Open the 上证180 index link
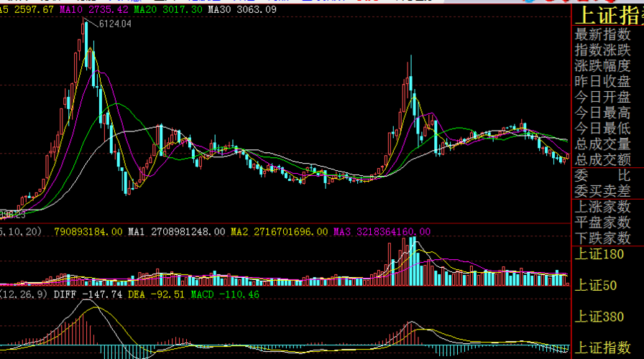 coord(599,254)
